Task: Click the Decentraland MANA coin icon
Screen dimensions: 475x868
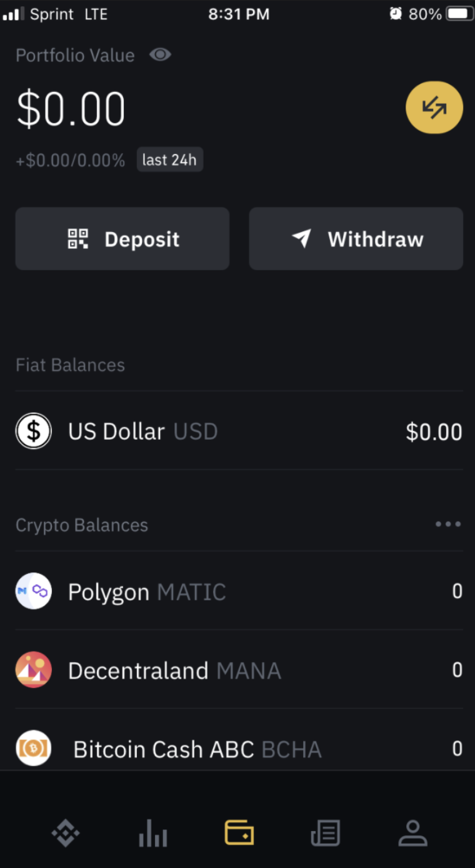Action: pyautogui.click(x=34, y=670)
